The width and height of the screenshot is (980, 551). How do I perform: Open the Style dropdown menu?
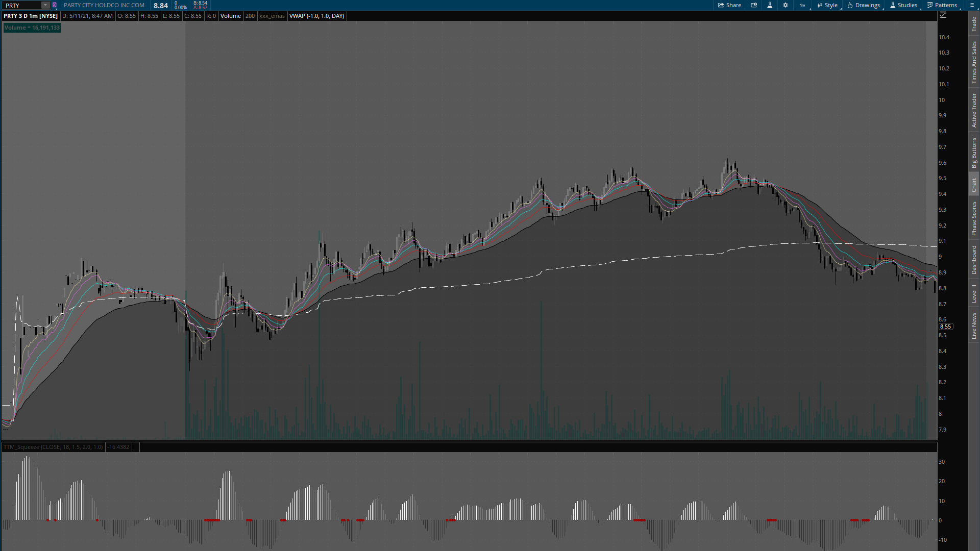tap(827, 5)
